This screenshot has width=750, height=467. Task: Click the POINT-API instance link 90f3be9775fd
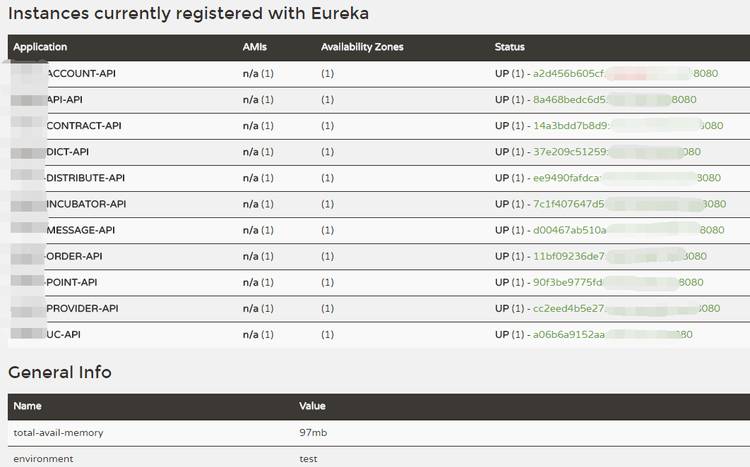(618, 282)
